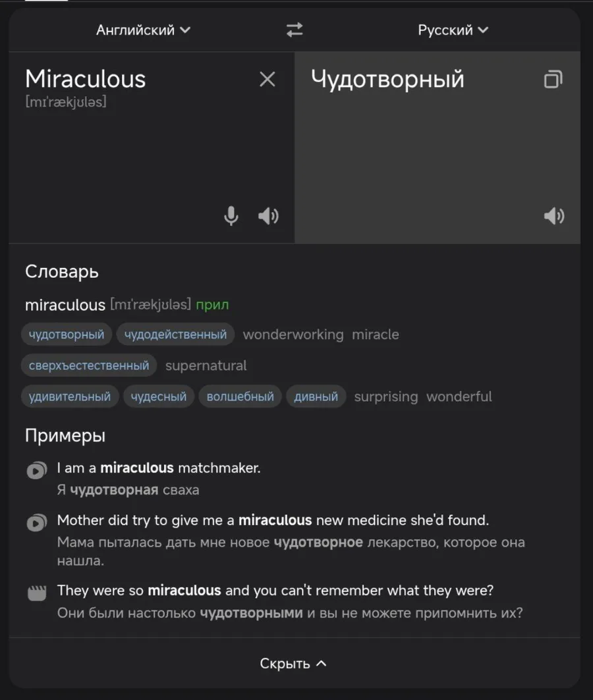Choose the удивительный translation chip
The height and width of the screenshot is (700, 593).
(70, 396)
